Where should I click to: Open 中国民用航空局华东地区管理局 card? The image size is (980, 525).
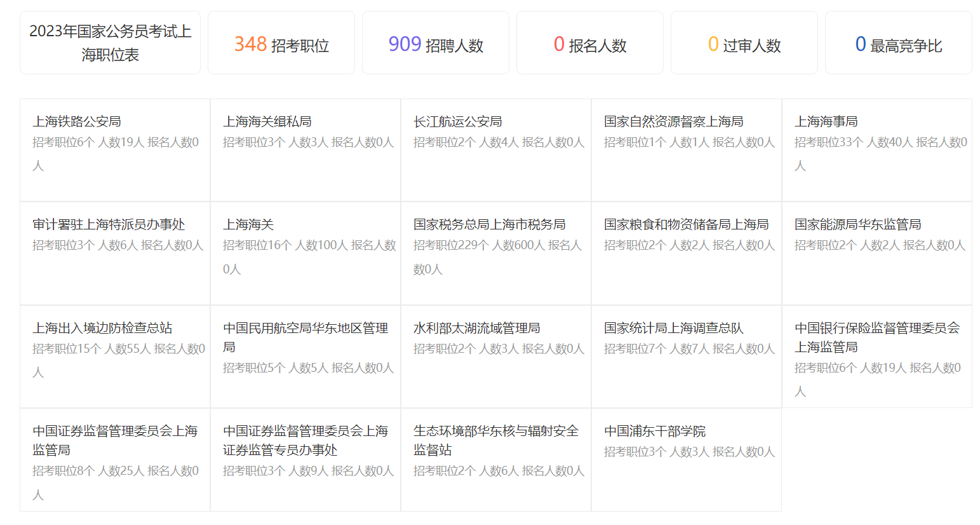pos(305,357)
